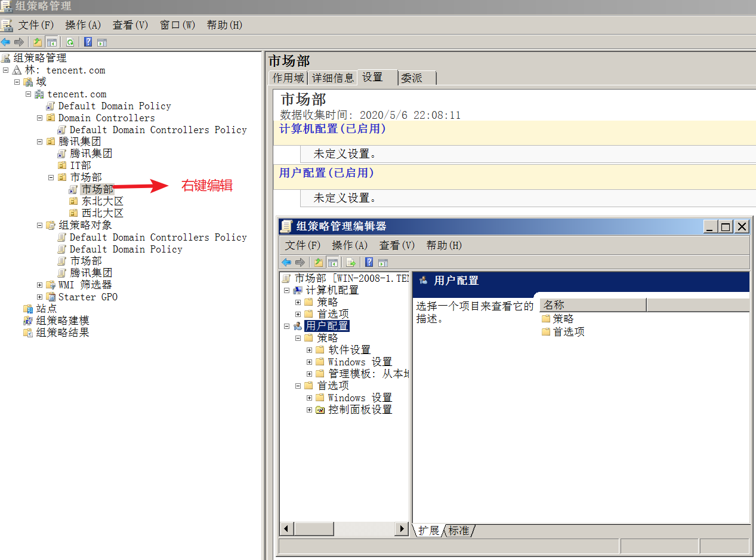The width and height of the screenshot is (756, 560).
Task: Select 用户配置 in the editor tree
Action: pyautogui.click(x=327, y=326)
